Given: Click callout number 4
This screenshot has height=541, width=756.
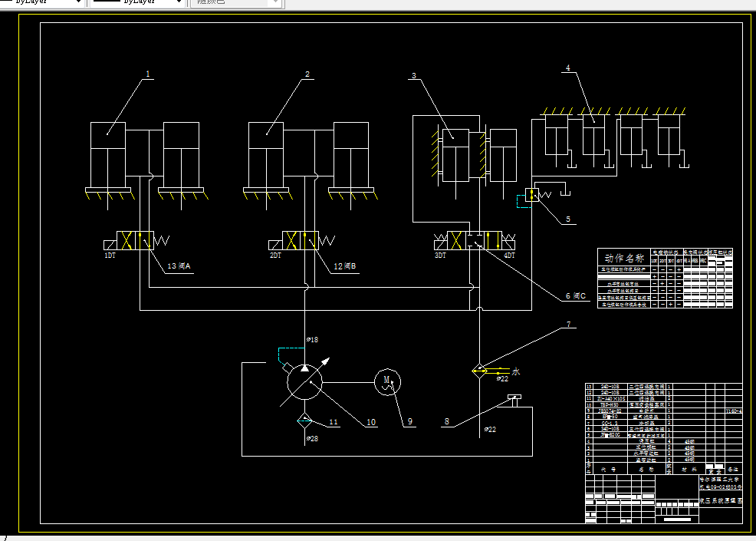Looking at the screenshot, I should 568,68.
